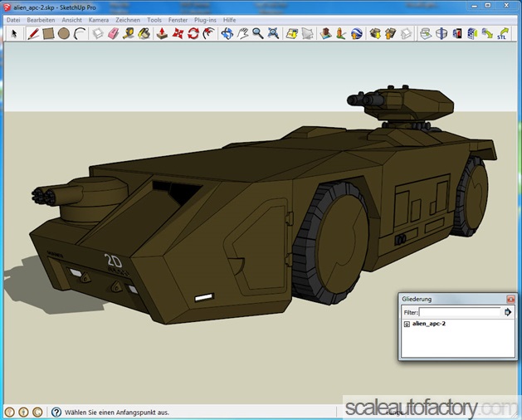Choose the Zoom magnifier tool
522x420 pixels.
click(257, 34)
